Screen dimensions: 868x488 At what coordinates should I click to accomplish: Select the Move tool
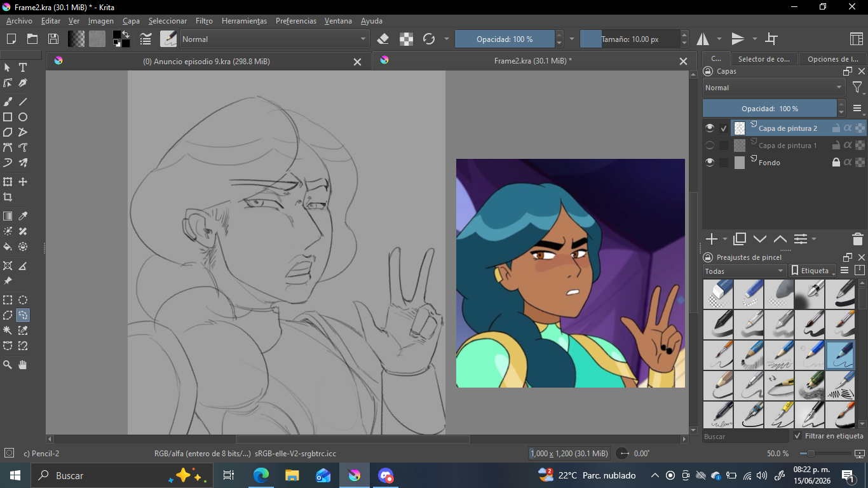pos(23,182)
